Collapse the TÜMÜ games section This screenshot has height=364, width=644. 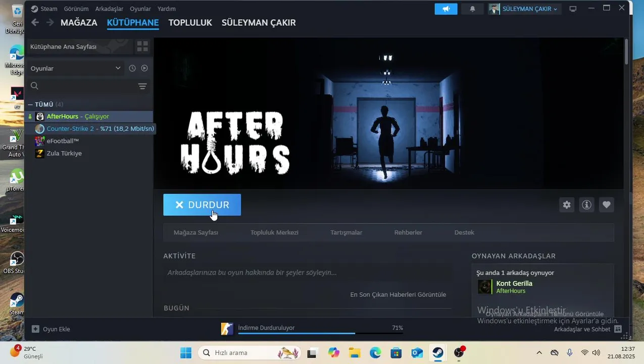30,104
